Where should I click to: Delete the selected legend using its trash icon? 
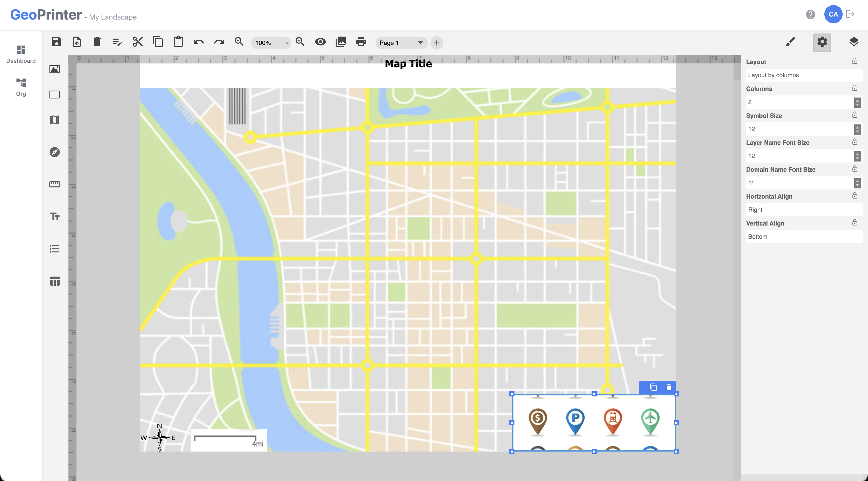669,387
